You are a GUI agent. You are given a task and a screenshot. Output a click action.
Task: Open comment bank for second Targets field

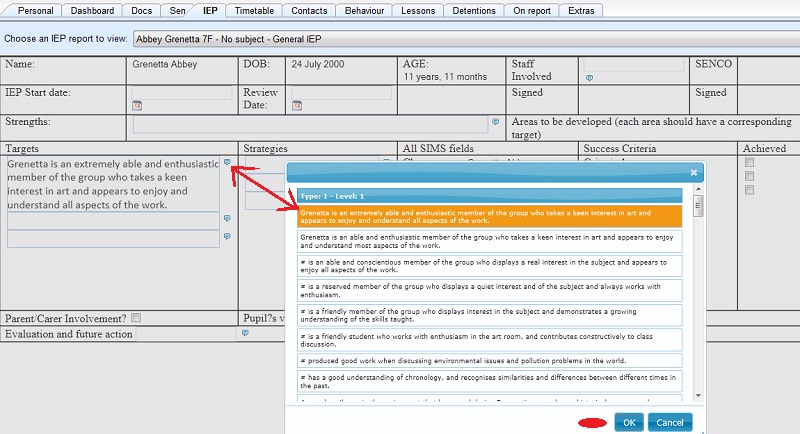point(227,218)
